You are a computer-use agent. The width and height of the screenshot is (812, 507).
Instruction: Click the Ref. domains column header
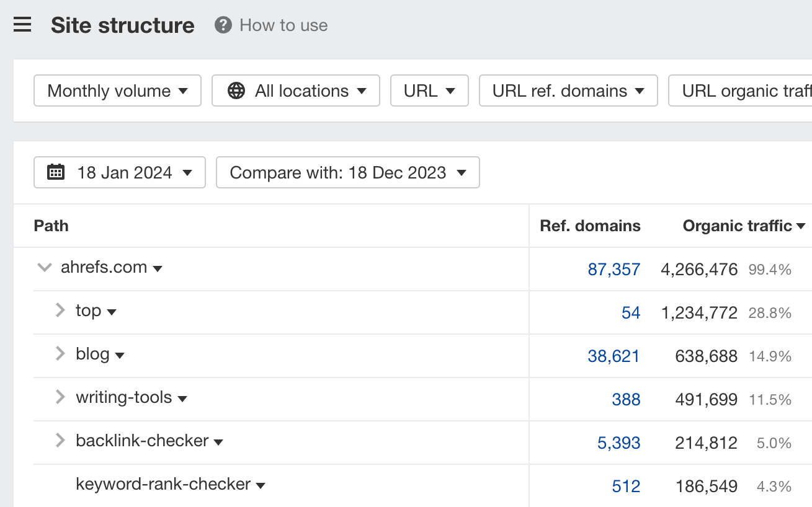point(590,226)
